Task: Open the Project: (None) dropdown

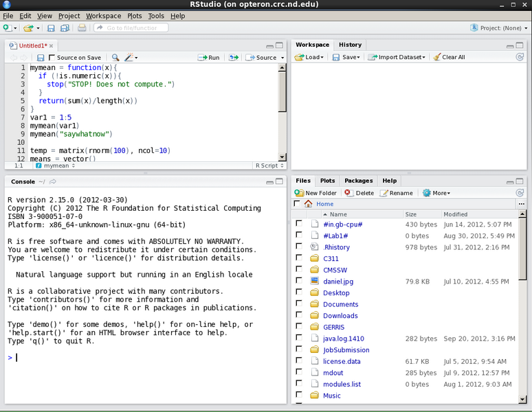Action: pyautogui.click(x=498, y=28)
